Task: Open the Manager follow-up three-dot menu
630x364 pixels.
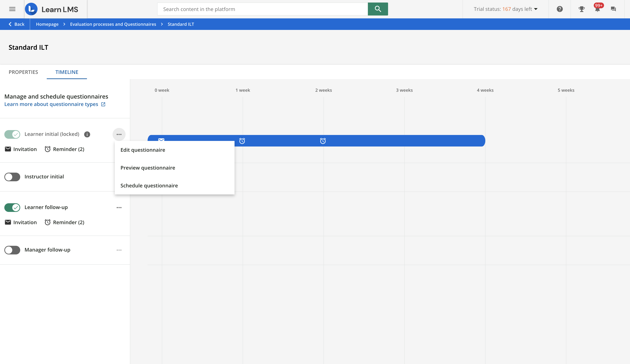Action: (119, 250)
